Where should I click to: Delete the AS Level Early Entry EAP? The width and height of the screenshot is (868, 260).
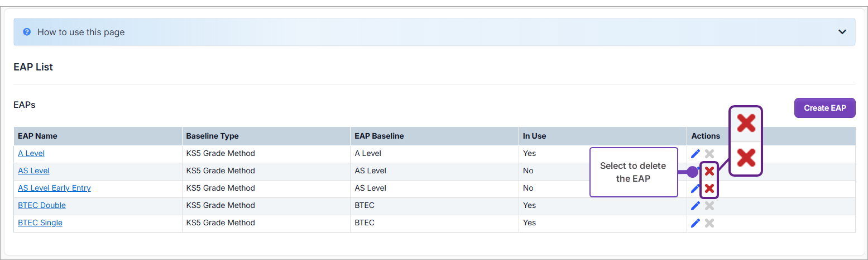point(709,188)
